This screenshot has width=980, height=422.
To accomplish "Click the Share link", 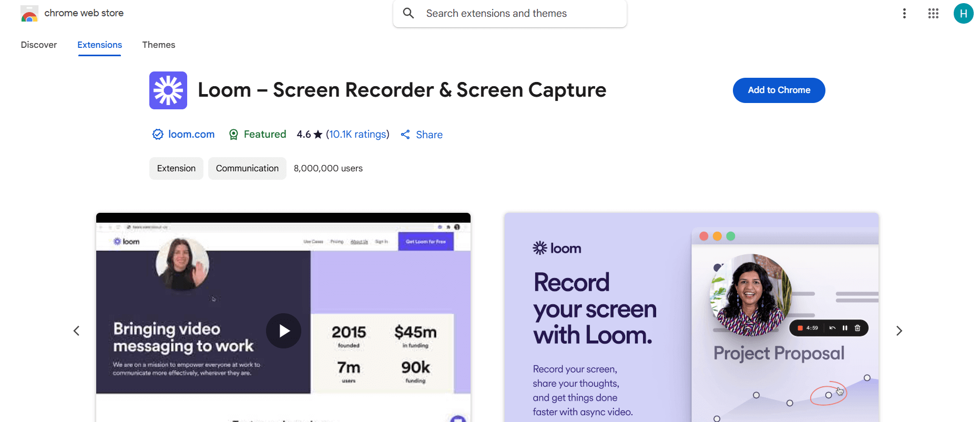I will 429,135.
